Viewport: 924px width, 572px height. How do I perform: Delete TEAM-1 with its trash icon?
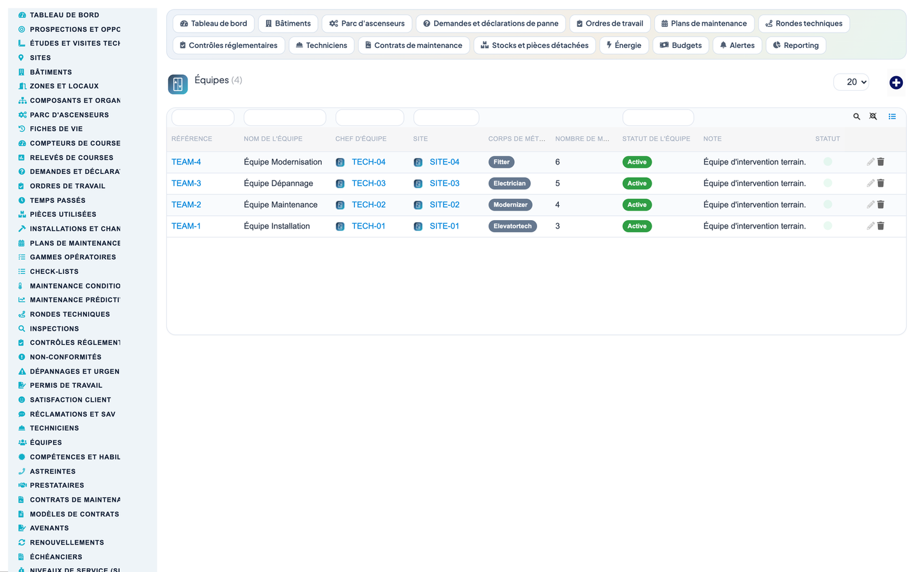pyautogui.click(x=881, y=226)
